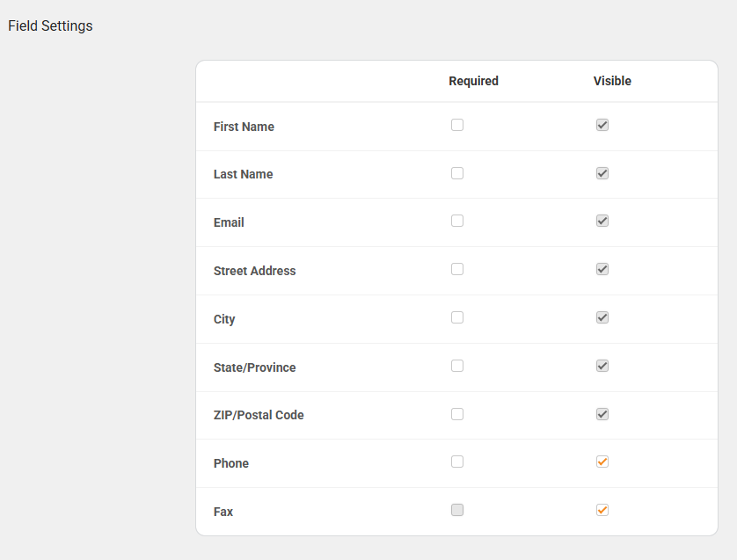Uncheck the Visible box for First Name
Image resolution: width=737 pixels, height=560 pixels.
point(602,125)
